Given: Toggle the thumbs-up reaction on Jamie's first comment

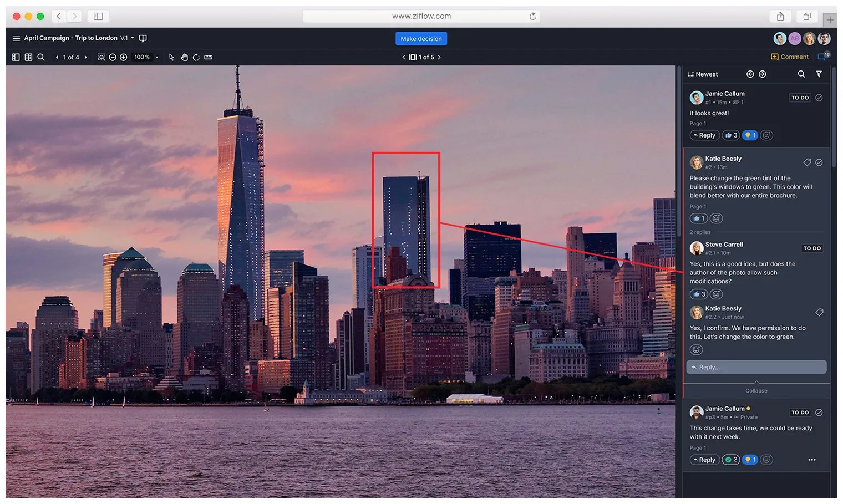Looking at the screenshot, I should pyautogui.click(x=731, y=135).
